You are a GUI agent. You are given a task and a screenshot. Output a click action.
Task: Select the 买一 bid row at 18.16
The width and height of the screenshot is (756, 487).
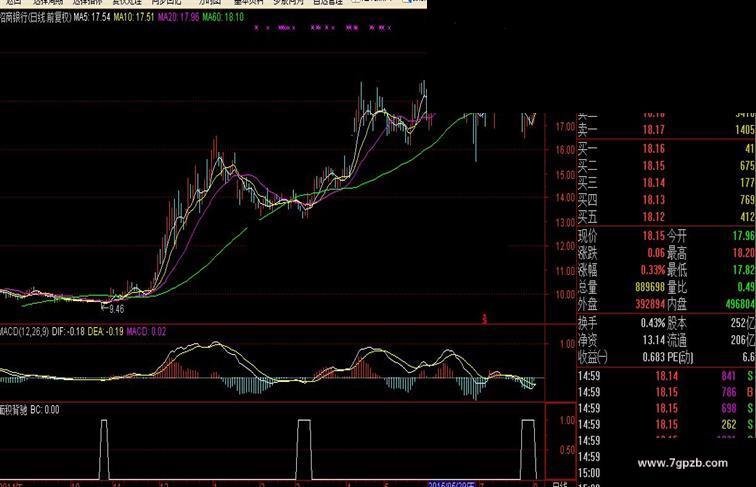[666, 149]
